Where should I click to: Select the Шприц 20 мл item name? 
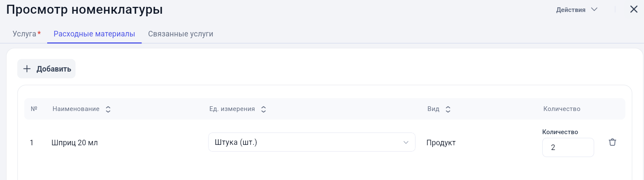pyautogui.click(x=75, y=143)
